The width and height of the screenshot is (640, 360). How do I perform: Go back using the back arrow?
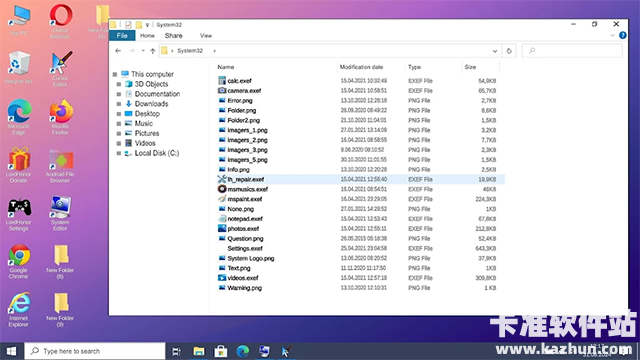pyautogui.click(x=118, y=51)
